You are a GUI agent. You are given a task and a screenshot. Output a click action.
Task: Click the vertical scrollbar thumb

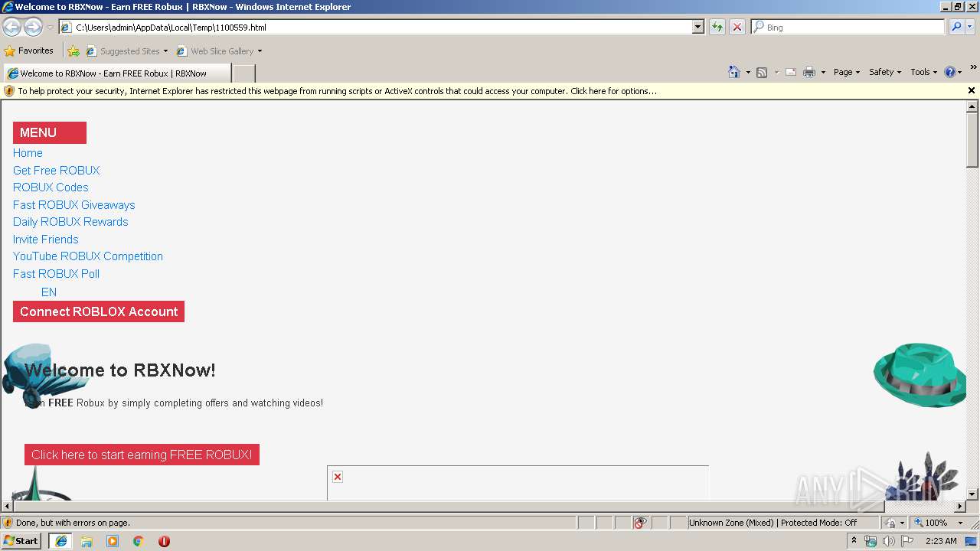[972, 139]
